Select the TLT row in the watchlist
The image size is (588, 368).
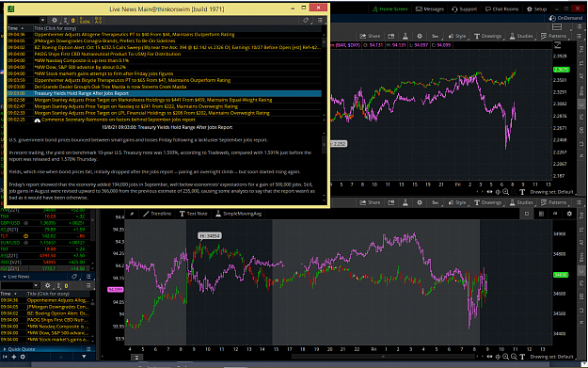[x=44, y=236]
